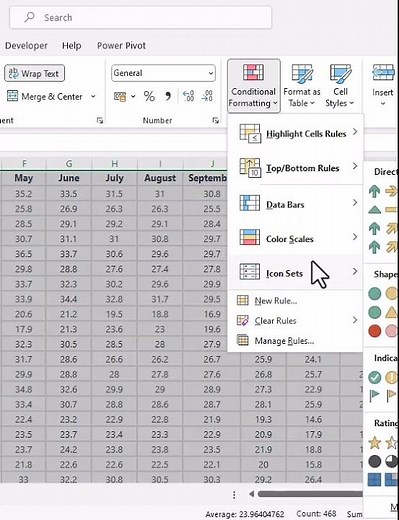399x520 pixels.
Task: Open Clear Rules submenu
Action: point(296,321)
